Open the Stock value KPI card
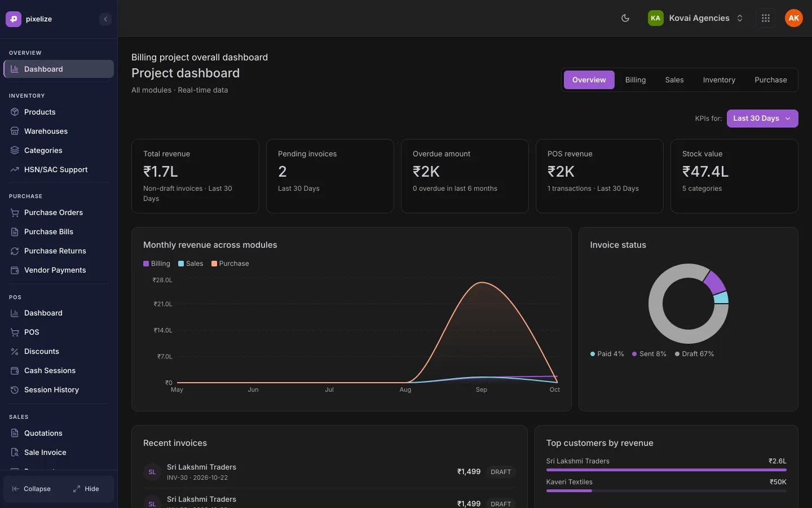The height and width of the screenshot is (508, 812). (734, 176)
